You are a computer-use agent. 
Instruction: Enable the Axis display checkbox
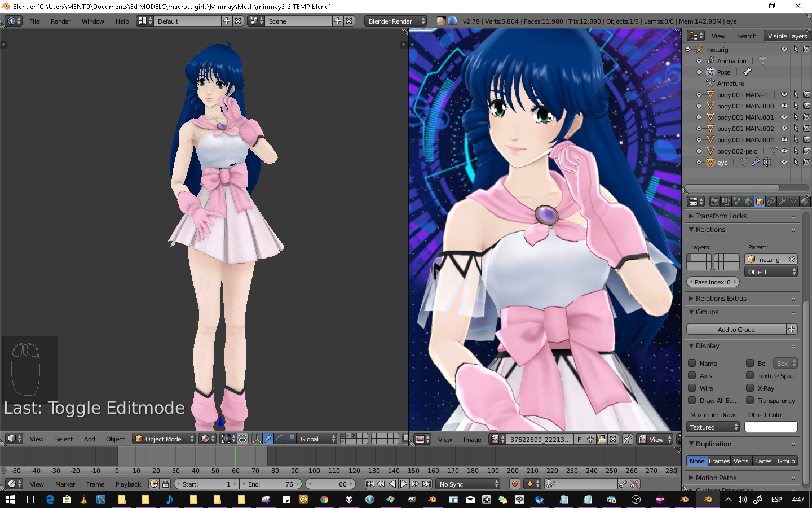click(x=692, y=375)
